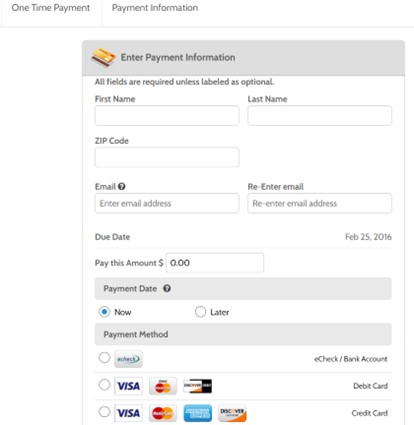Select the Now payment date option

[x=104, y=312]
